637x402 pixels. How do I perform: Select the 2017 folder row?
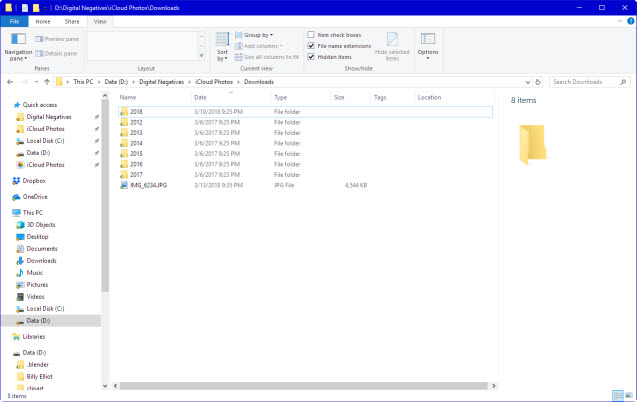click(x=306, y=175)
